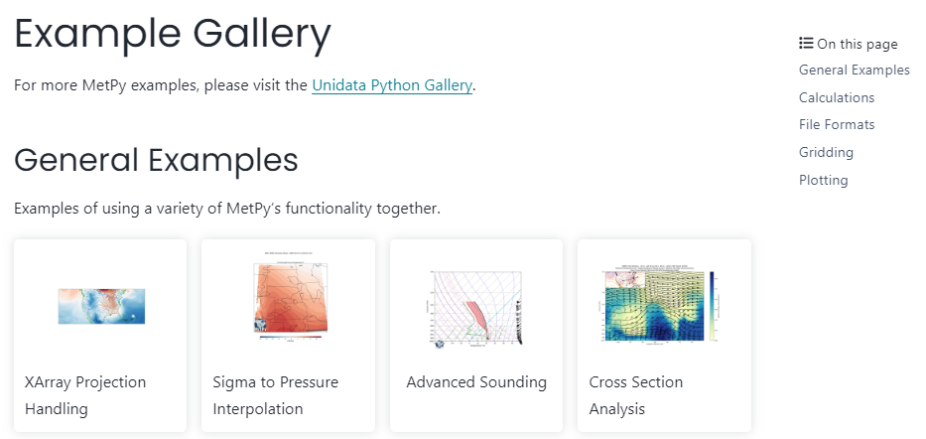Select Gridding in the page contents
926x439 pixels.
pos(826,153)
